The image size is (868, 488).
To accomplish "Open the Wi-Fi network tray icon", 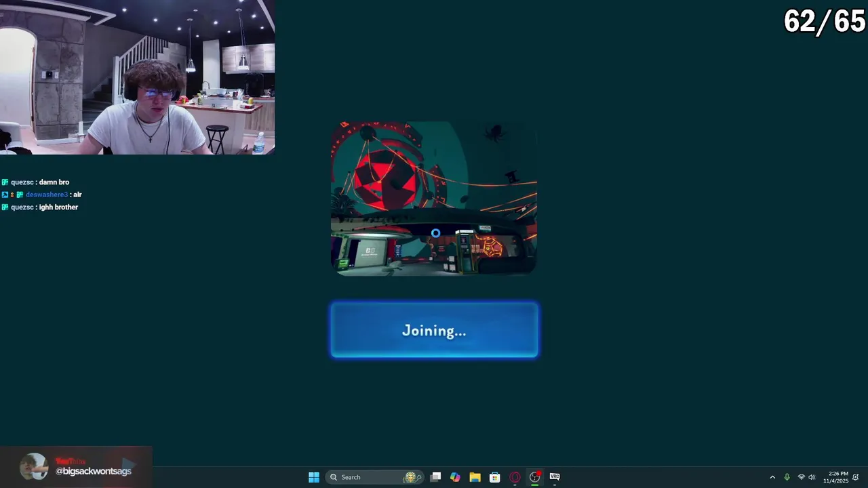I will click(802, 477).
